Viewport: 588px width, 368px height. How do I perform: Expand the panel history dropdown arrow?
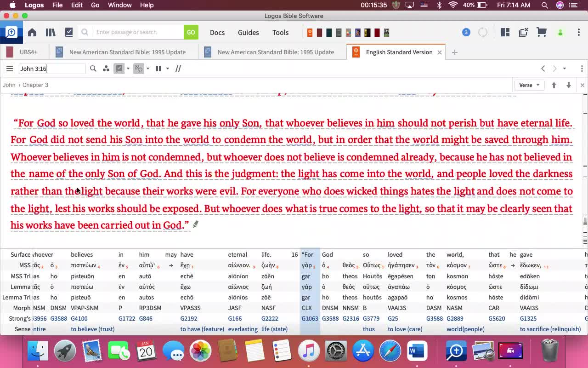pyautogui.click(x=565, y=69)
